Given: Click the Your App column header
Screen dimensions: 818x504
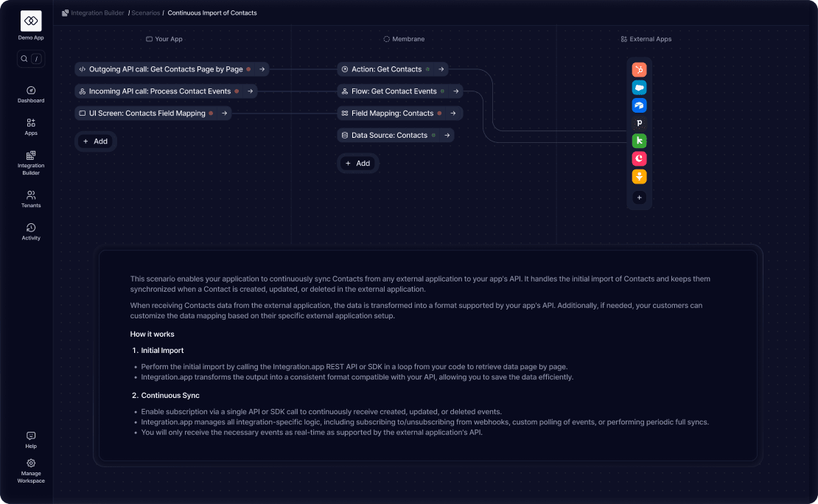Looking at the screenshot, I should [164, 39].
